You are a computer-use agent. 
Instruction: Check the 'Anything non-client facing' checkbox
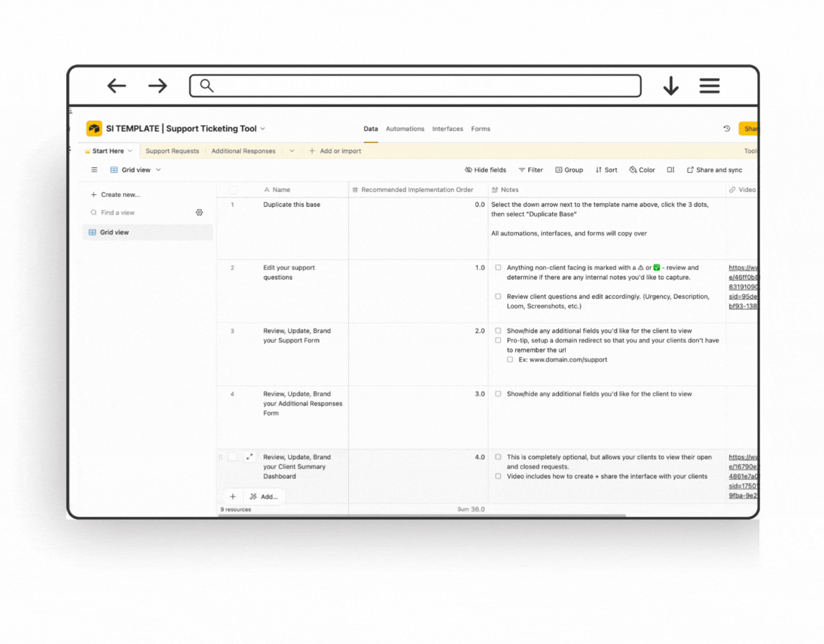point(498,268)
